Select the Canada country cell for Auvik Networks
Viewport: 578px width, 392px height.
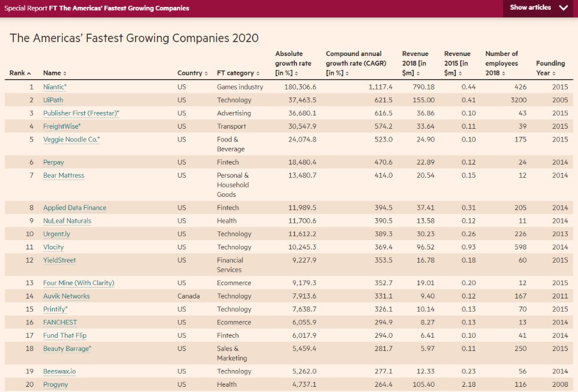(188, 296)
